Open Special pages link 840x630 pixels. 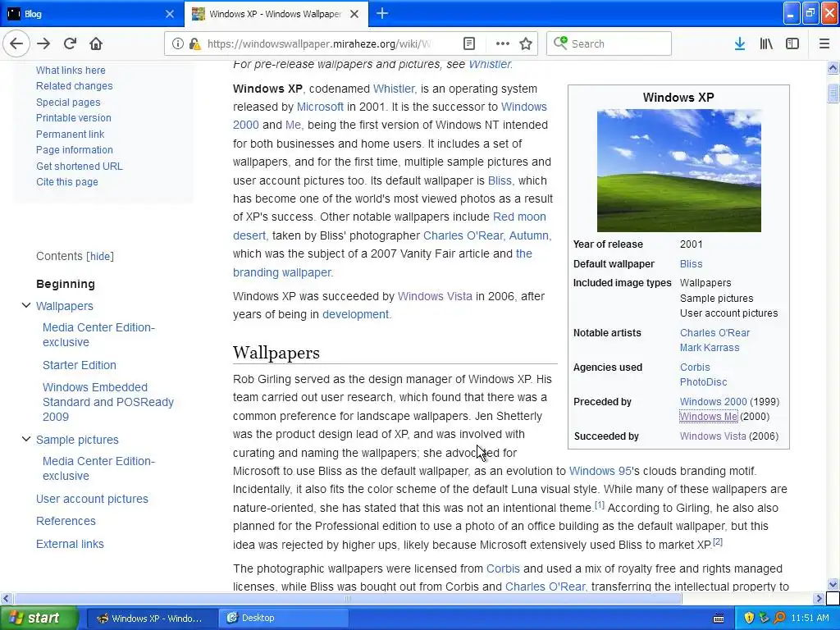click(68, 102)
